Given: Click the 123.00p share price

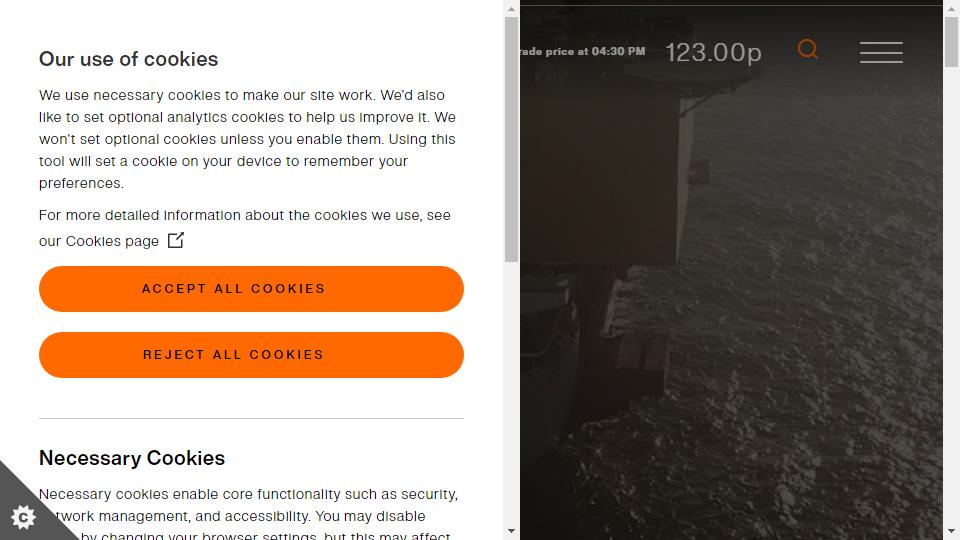Looking at the screenshot, I should (713, 53).
